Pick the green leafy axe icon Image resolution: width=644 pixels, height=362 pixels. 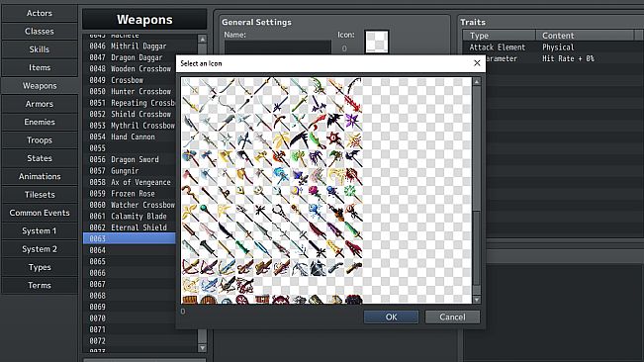click(300, 159)
